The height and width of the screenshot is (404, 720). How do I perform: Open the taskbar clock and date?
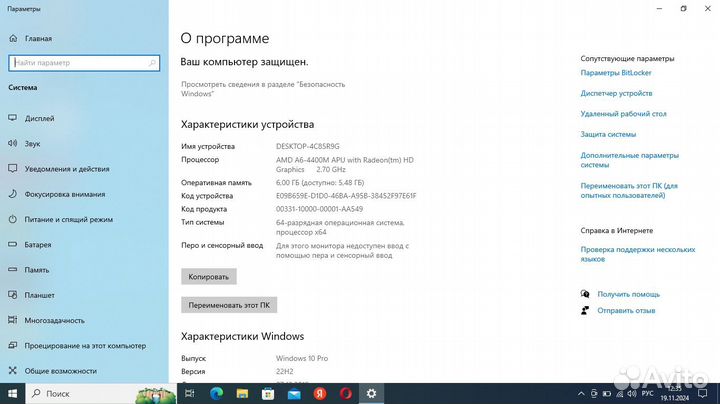point(675,394)
